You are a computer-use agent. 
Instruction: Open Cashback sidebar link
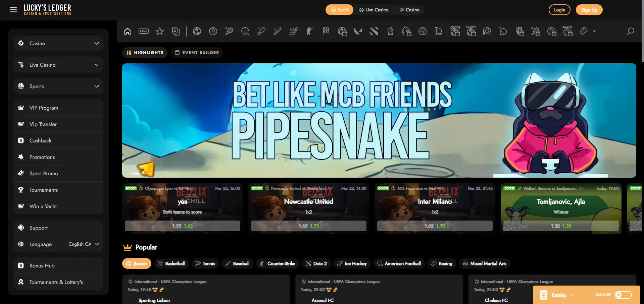pyautogui.click(x=59, y=140)
